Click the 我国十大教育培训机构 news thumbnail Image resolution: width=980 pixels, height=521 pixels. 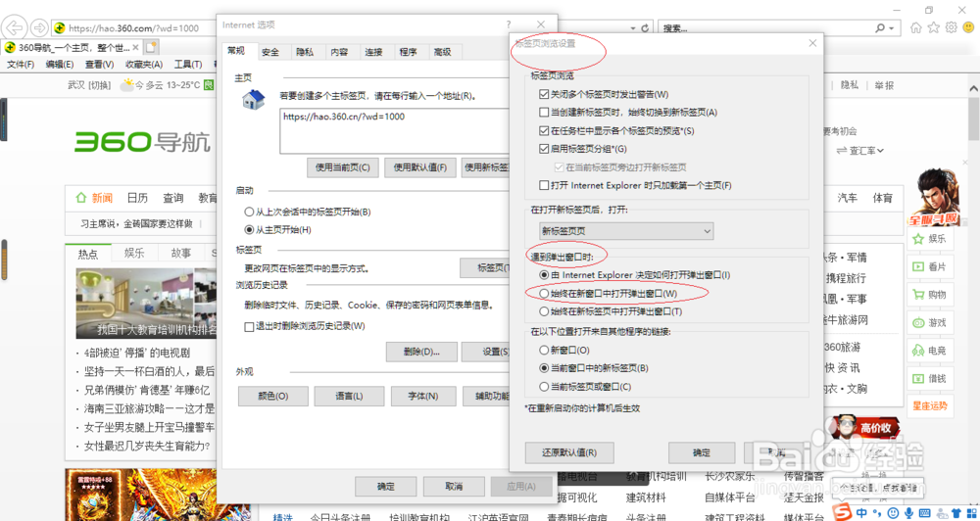146,303
